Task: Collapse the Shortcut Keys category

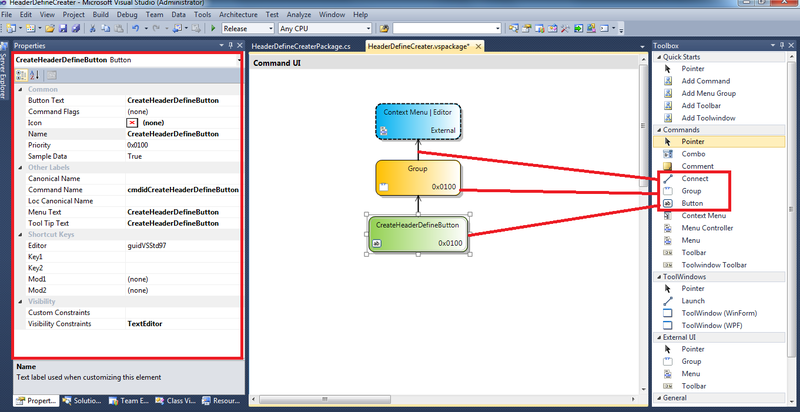Action: (20, 235)
